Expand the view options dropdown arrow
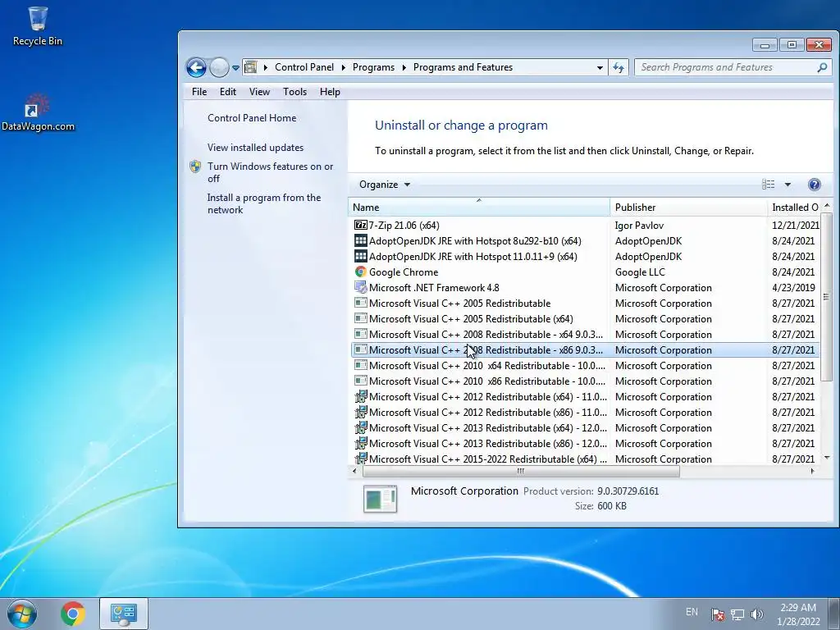 (x=787, y=185)
